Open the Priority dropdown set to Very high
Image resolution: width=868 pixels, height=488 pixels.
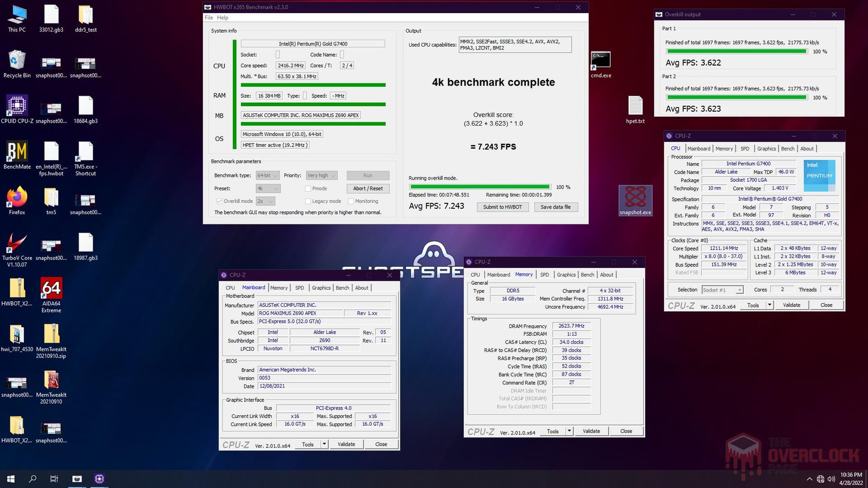point(321,175)
